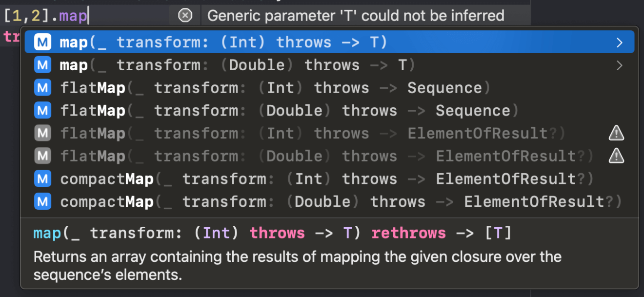Screen dimensions: 644x297
Task: Select map transform (Int) throws -> T completion
Action: tap(330, 42)
